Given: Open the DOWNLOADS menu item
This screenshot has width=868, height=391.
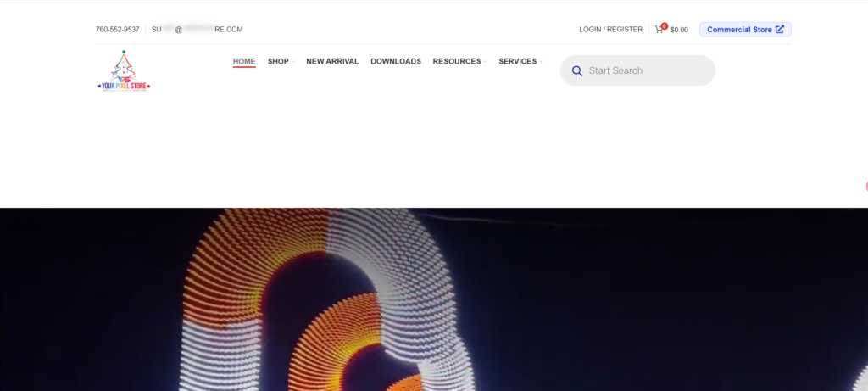Looking at the screenshot, I should point(396,61).
